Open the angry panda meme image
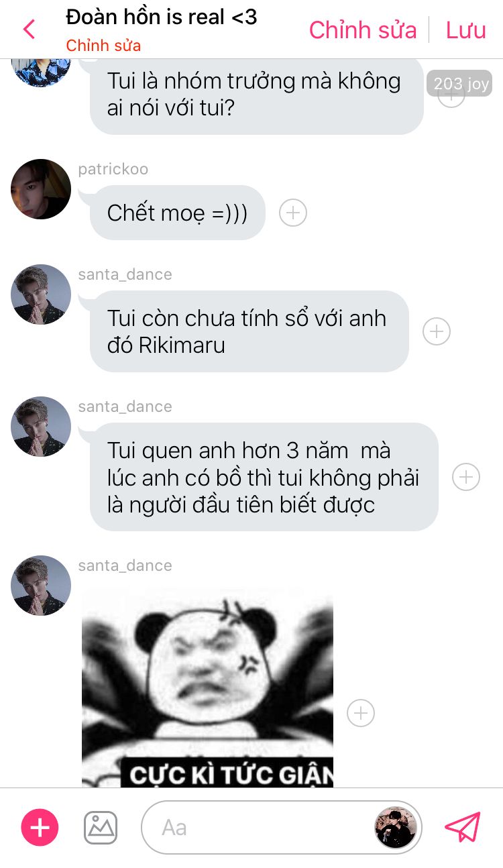 click(207, 688)
